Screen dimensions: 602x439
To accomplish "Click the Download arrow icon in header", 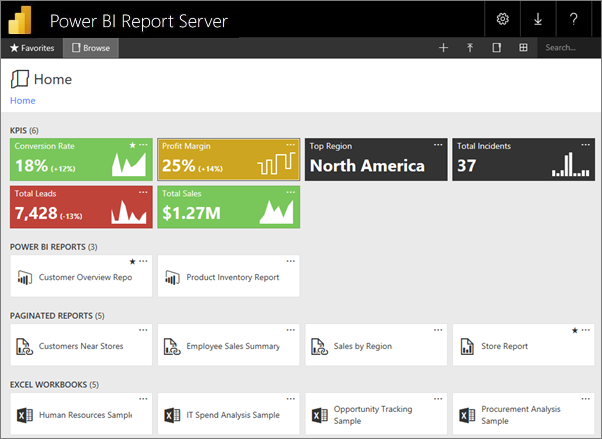I will tap(538, 19).
